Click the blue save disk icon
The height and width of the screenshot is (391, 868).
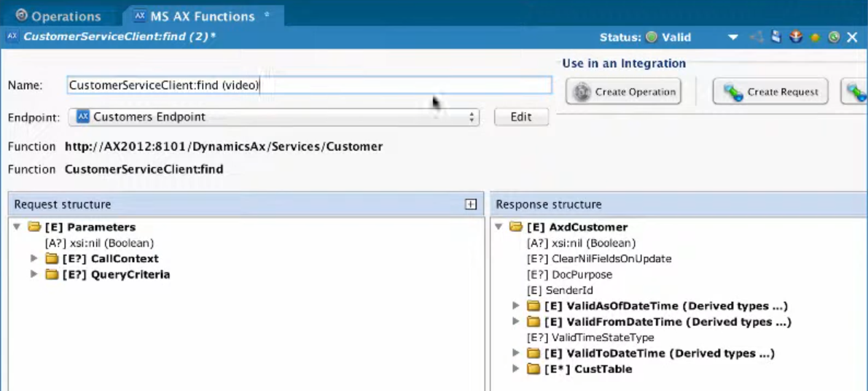pos(776,38)
